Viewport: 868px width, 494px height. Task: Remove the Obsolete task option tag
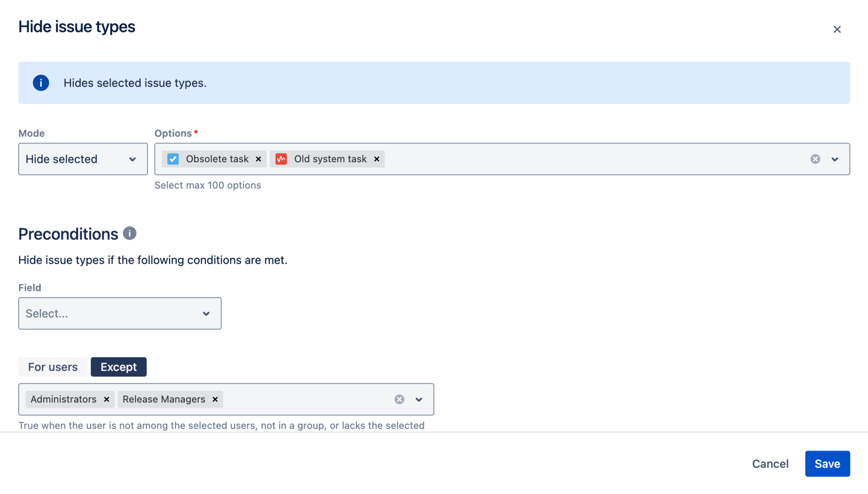[x=258, y=159]
